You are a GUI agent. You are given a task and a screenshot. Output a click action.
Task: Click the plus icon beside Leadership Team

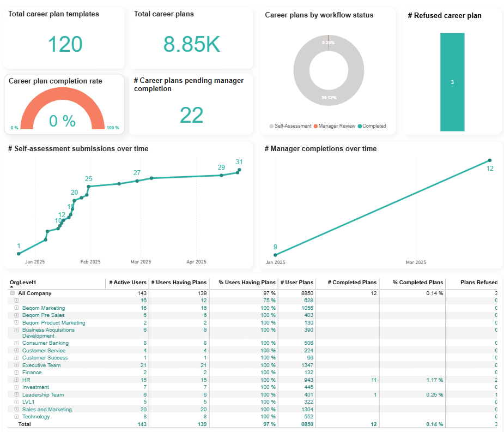click(x=16, y=395)
